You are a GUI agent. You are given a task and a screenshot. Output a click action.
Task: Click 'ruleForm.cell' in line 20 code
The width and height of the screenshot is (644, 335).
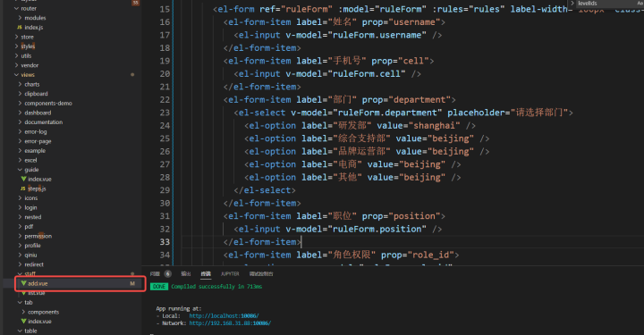tap(367, 74)
